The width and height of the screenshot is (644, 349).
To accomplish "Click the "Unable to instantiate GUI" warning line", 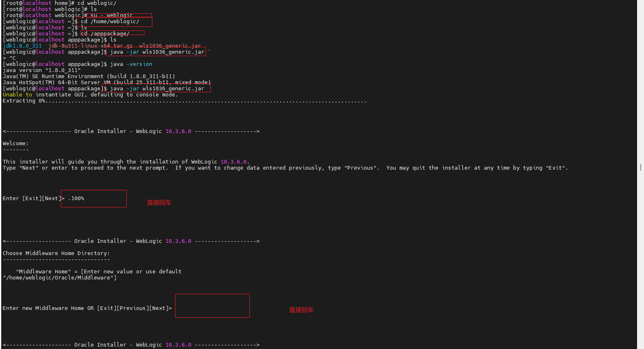I will pyautogui.click(x=91, y=95).
